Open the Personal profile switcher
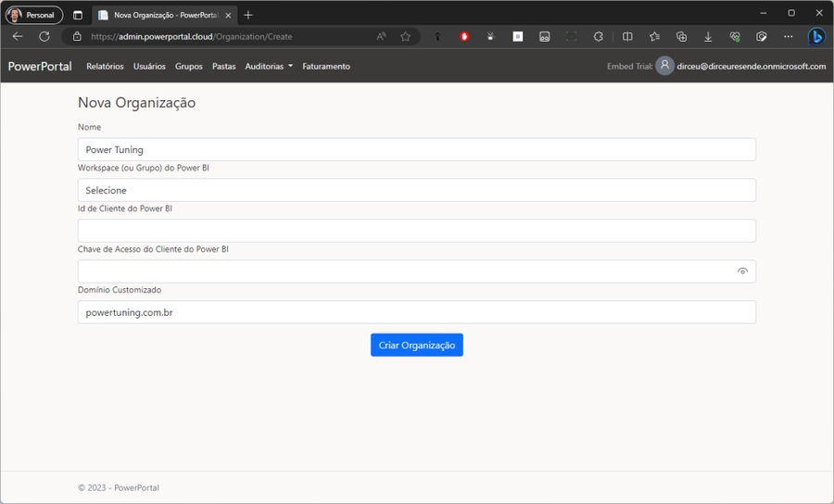 point(34,15)
